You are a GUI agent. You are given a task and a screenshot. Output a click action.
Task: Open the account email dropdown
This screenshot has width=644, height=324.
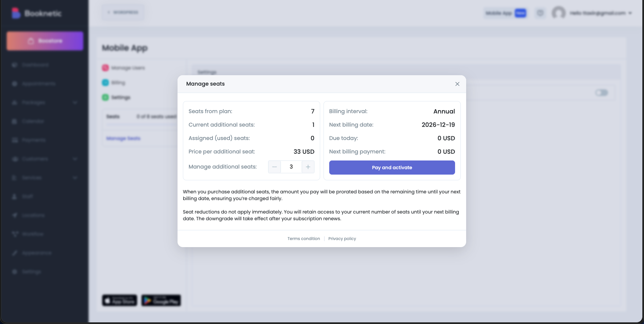[630, 13]
